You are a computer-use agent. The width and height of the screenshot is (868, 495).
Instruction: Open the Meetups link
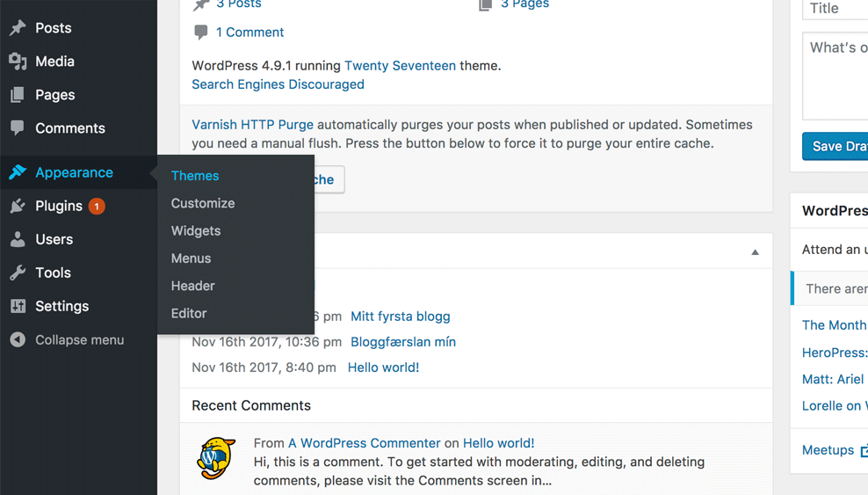pos(828,449)
